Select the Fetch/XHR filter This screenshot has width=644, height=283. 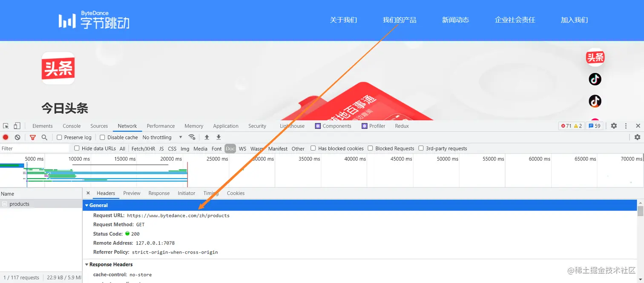pyautogui.click(x=143, y=149)
